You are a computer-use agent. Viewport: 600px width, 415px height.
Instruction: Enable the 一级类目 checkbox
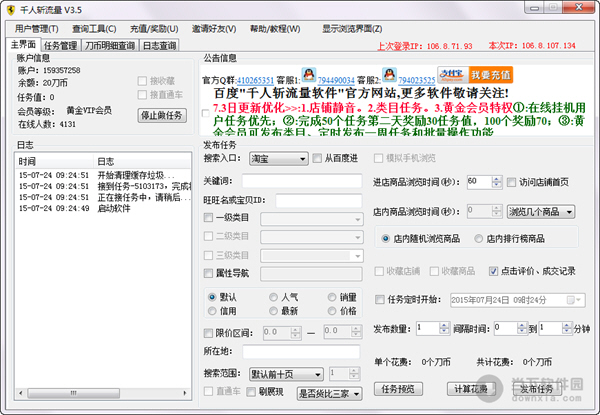click(208, 218)
